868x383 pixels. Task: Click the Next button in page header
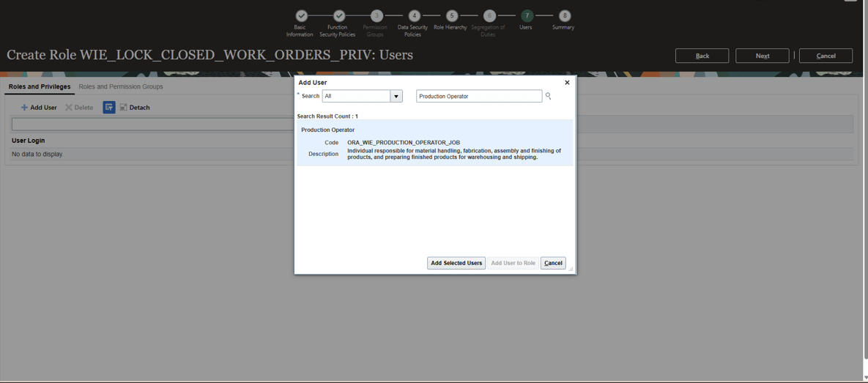(x=763, y=56)
